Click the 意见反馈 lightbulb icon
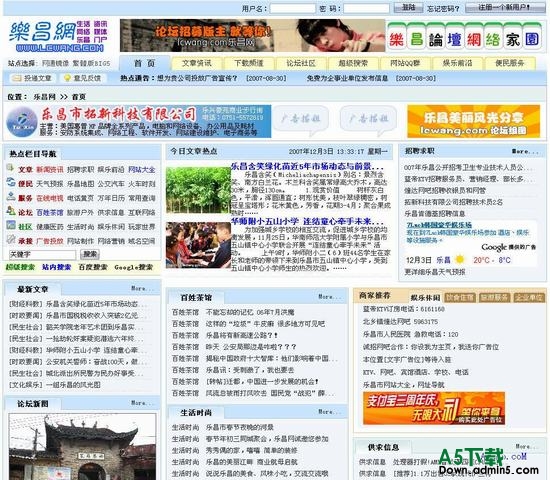The height and width of the screenshot is (480, 550). tap(67, 78)
